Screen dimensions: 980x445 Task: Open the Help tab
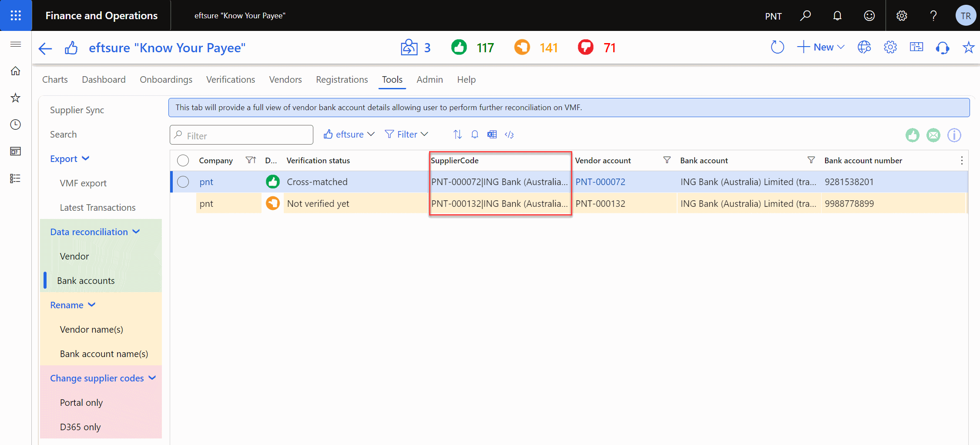(466, 80)
